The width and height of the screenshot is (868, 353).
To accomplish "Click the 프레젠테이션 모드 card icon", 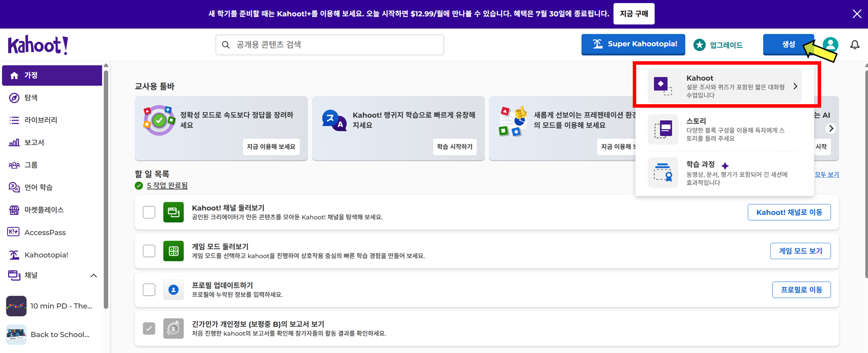I will click(x=513, y=121).
